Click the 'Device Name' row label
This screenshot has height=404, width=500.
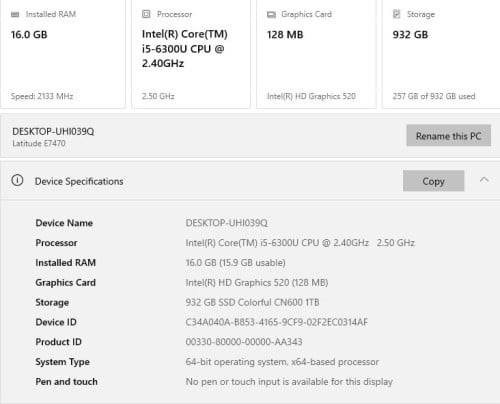(64, 223)
